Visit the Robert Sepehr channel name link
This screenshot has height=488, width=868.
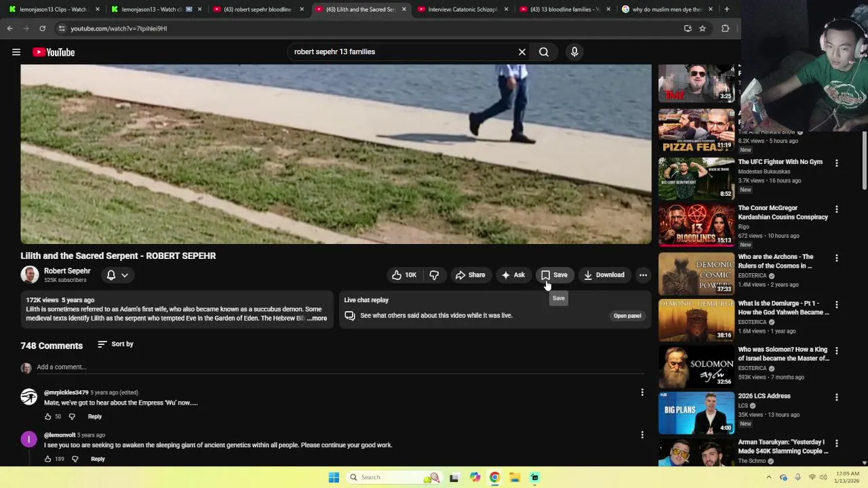coord(67,271)
